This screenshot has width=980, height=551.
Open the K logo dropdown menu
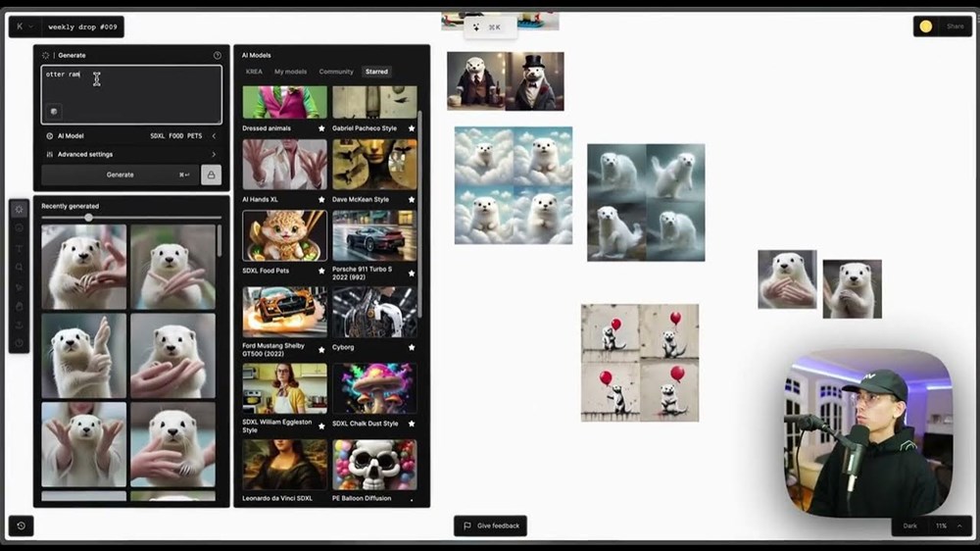(24, 26)
